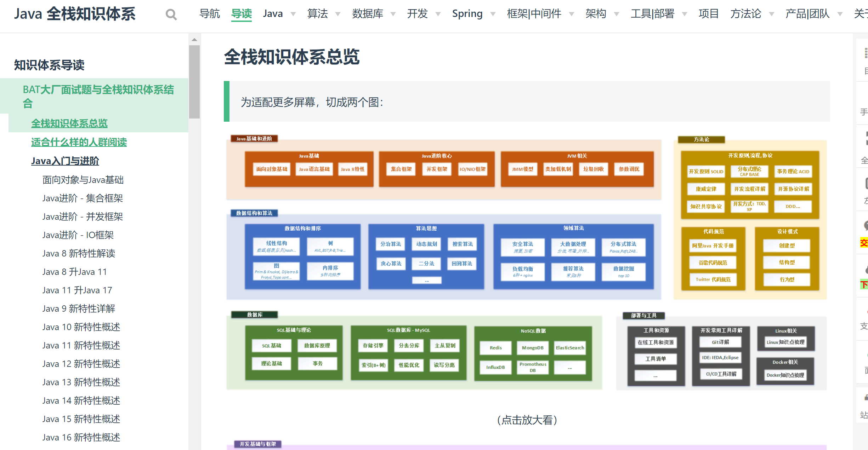Image resolution: width=868 pixels, height=450 pixels.
Task: Open 面向对象与Java基础 in sidebar
Action: (83, 180)
